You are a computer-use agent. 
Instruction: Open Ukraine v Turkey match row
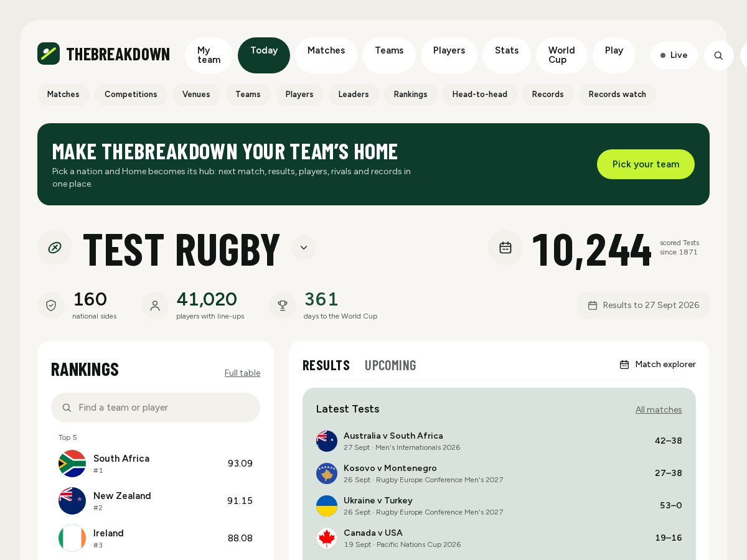(499, 506)
